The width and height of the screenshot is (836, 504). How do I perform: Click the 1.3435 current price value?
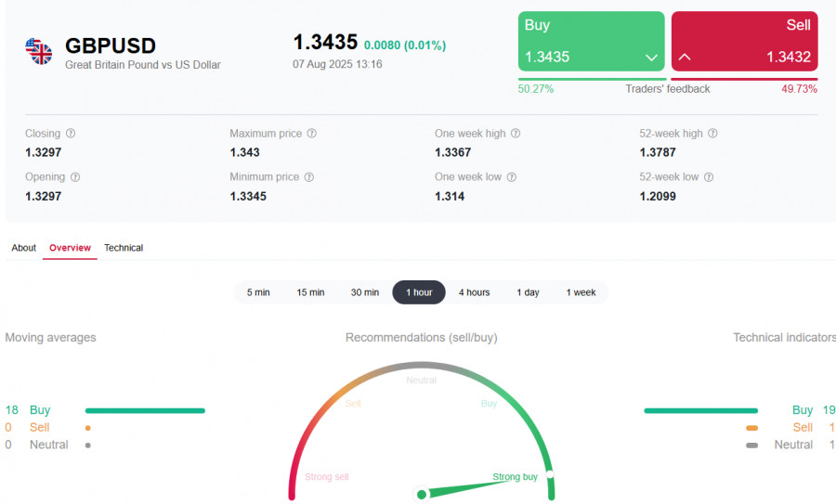pos(325,42)
